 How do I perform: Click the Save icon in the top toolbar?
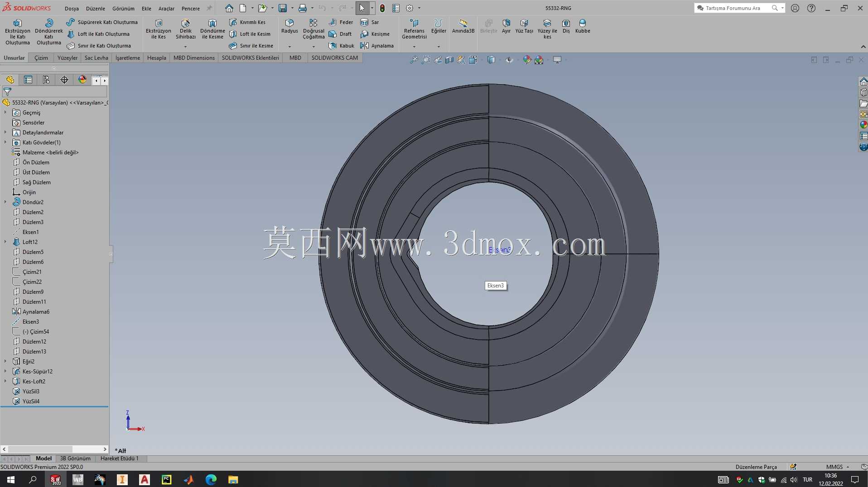[283, 8]
